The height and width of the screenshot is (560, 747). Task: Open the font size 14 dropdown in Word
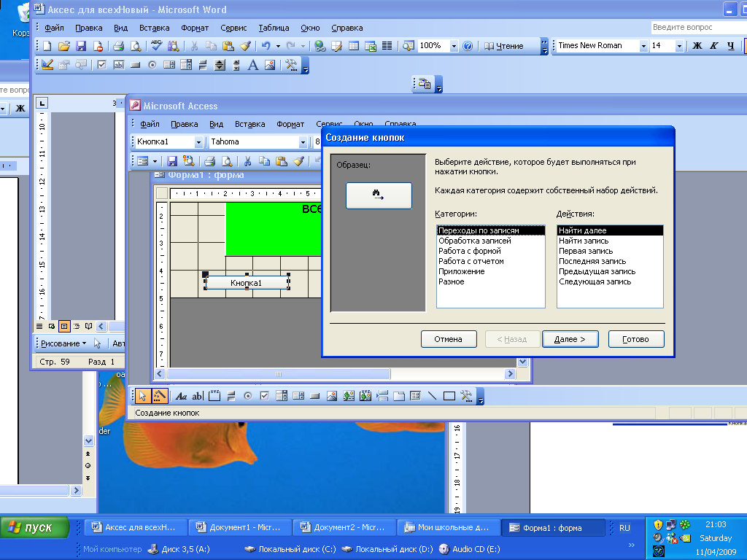[x=679, y=46]
